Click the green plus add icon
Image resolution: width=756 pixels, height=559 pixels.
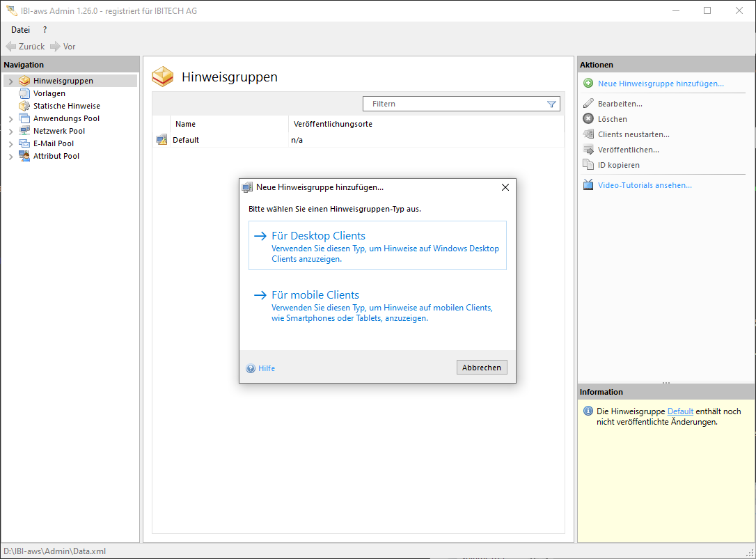(x=588, y=84)
